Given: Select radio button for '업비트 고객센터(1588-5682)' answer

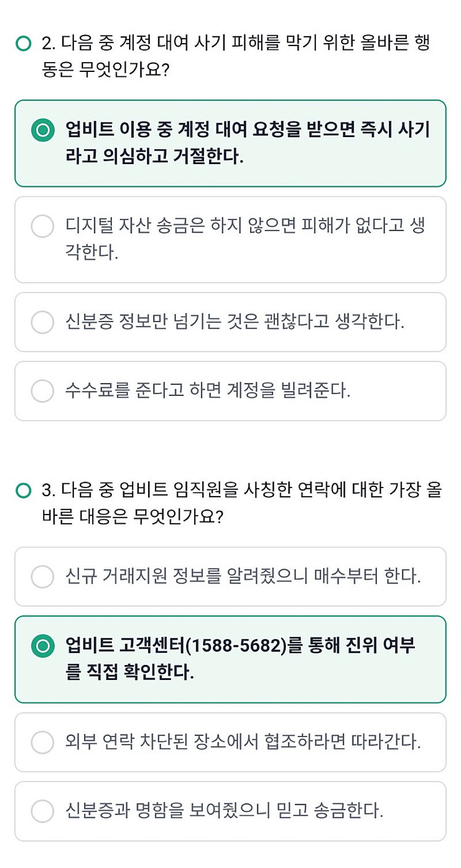Looking at the screenshot, I should [x=42, y=646].
